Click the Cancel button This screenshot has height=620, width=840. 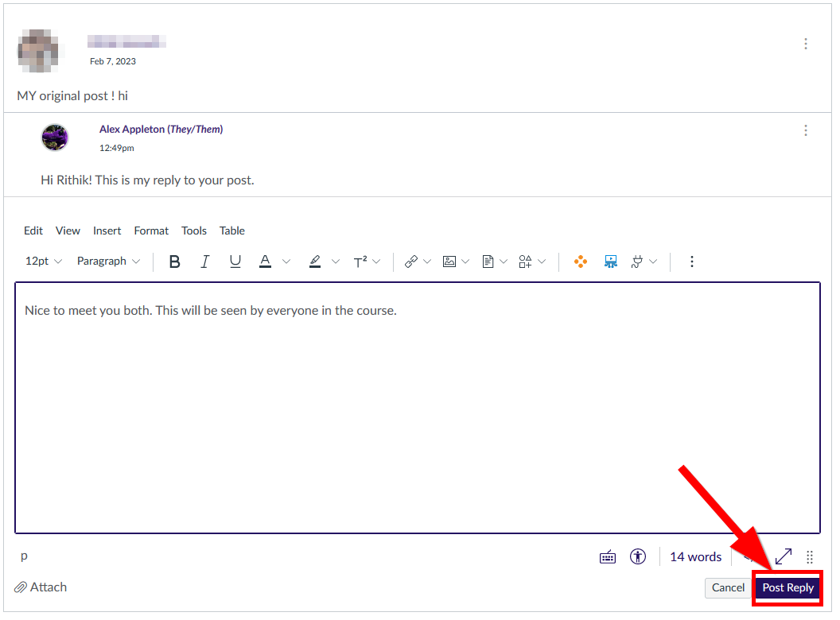728,588
